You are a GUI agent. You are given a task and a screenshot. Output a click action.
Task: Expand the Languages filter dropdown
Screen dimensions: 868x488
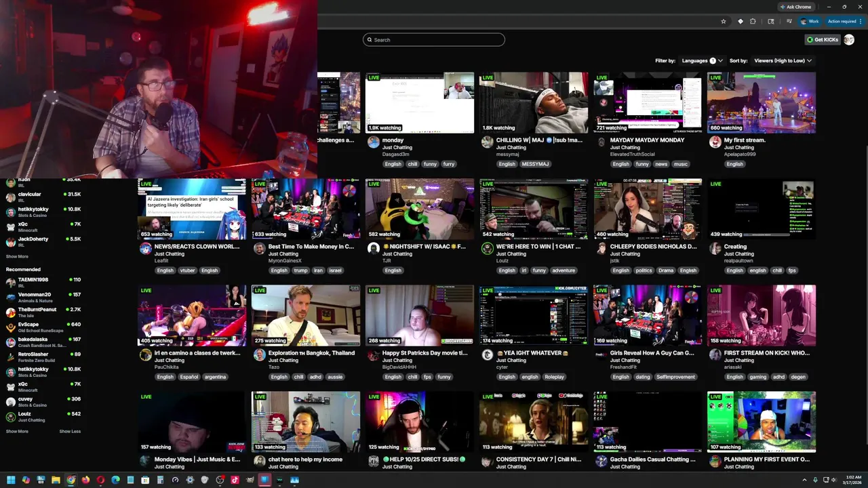point(701,60)
